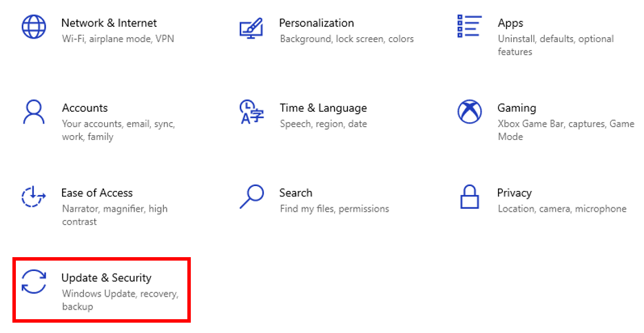
Task: Click the Search magnifying glass icon
Action: point(251,196)
